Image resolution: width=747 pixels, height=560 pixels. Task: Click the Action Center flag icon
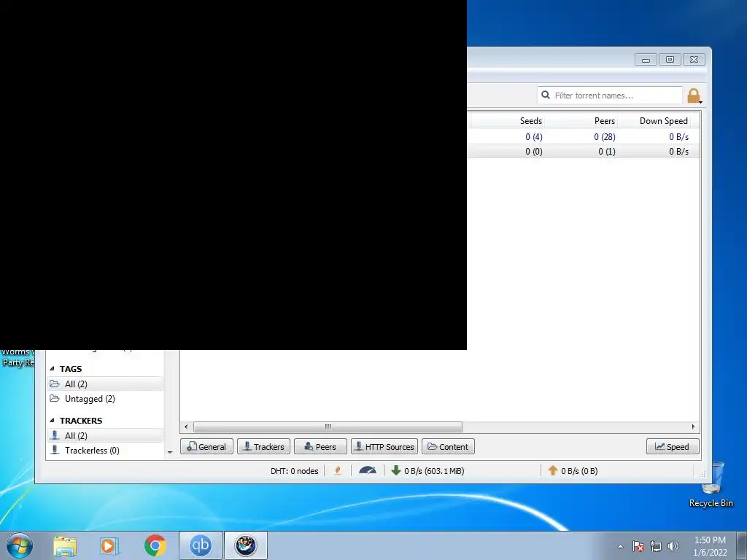638,546
